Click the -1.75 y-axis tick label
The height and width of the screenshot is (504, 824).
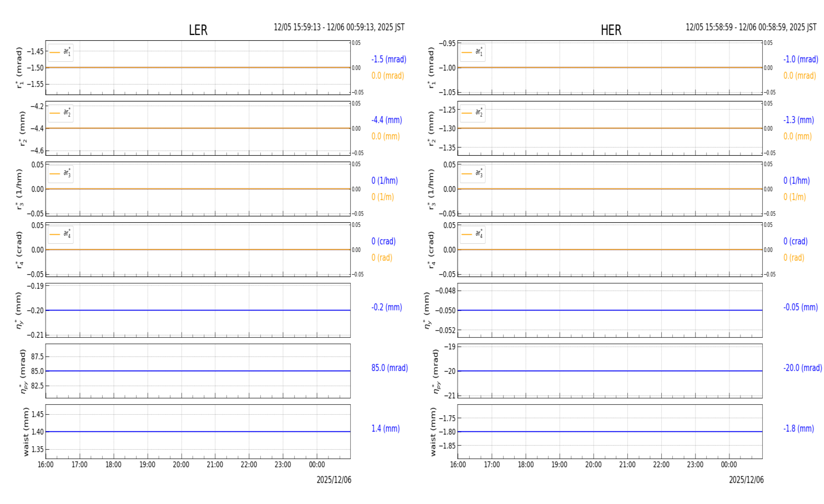(448, 418)
